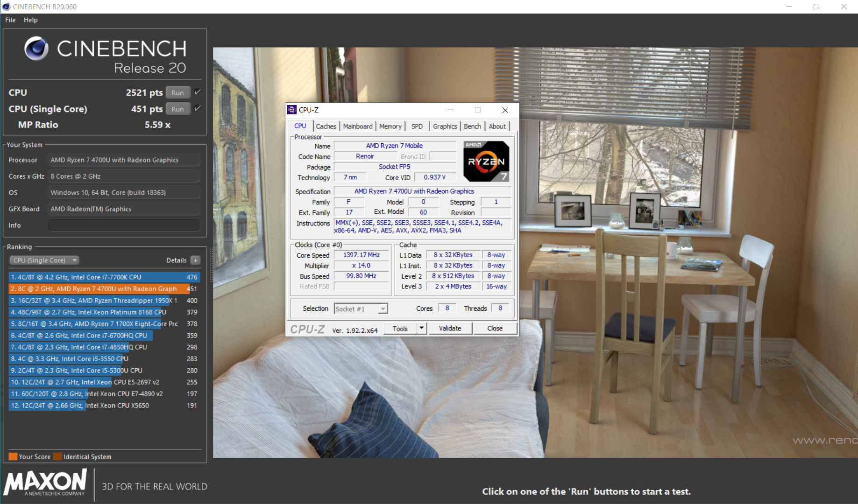Switch to the SPD tab in CPU-Z

pyautogui.click(x=417, y=126)
